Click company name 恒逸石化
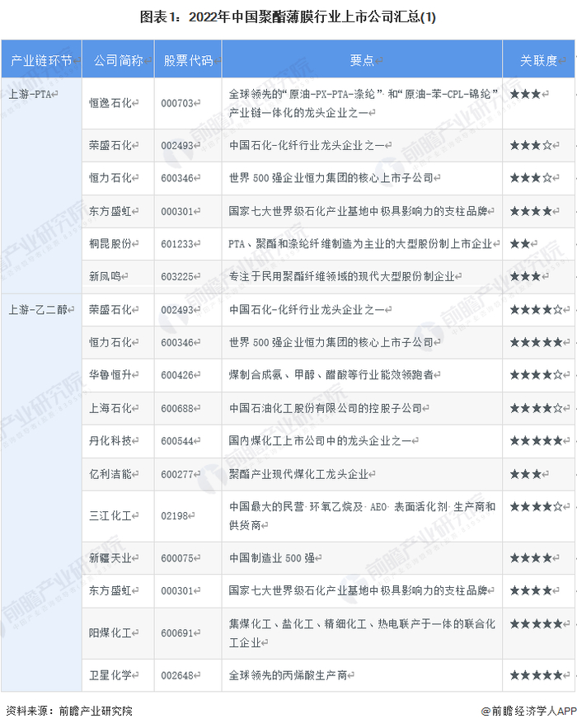The height and width of the screenshot is (728, 577). [x=110, y=103]
